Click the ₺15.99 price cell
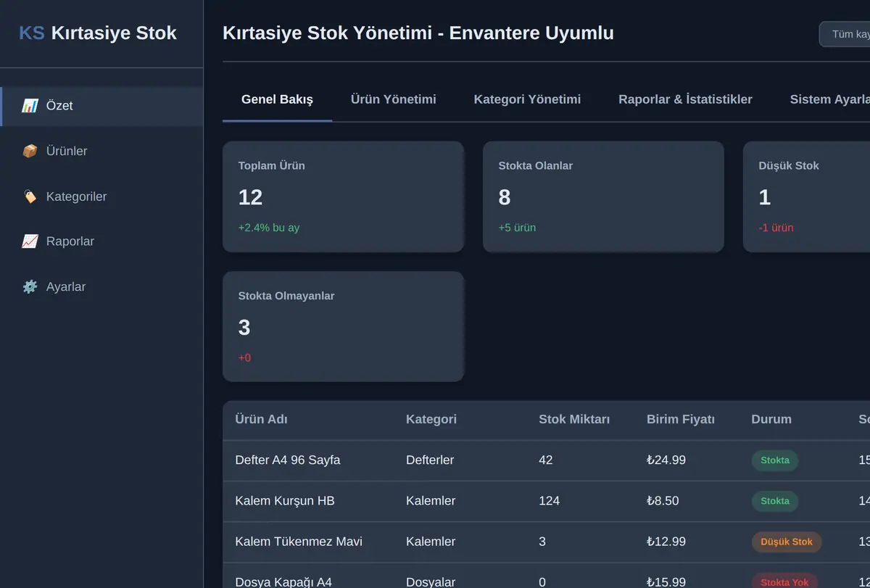Viewport: 870px width, 588px height. (x=666, y=582)
